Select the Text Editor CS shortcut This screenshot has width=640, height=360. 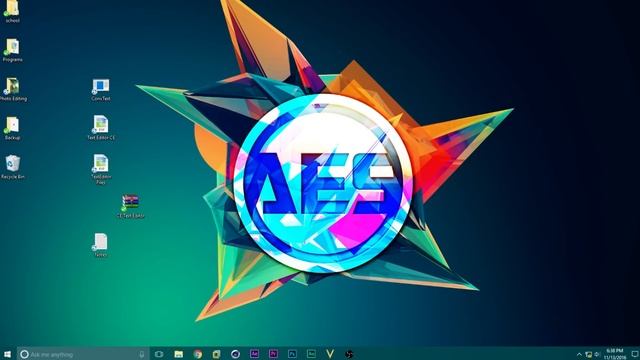(x=101, y=128)
